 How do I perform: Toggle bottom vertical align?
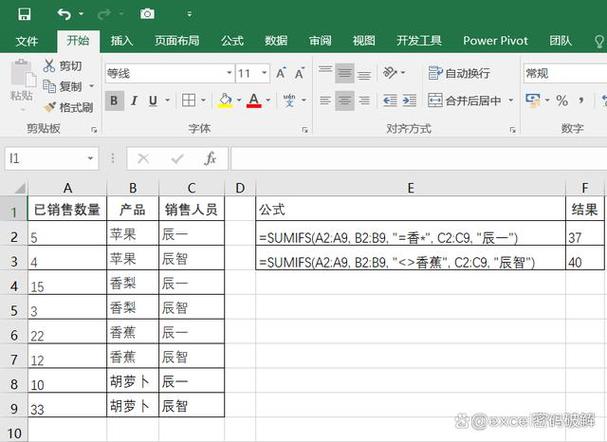[x=364, y=74]
